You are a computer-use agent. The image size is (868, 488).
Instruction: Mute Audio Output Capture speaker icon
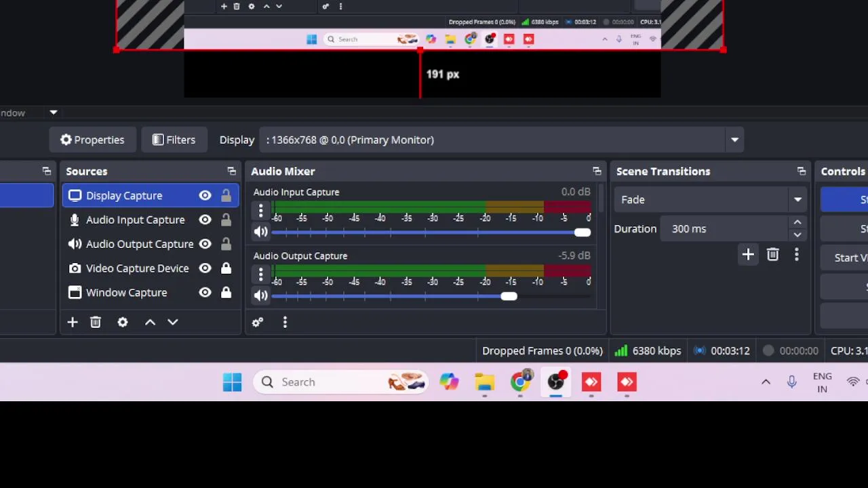(260, 296)
